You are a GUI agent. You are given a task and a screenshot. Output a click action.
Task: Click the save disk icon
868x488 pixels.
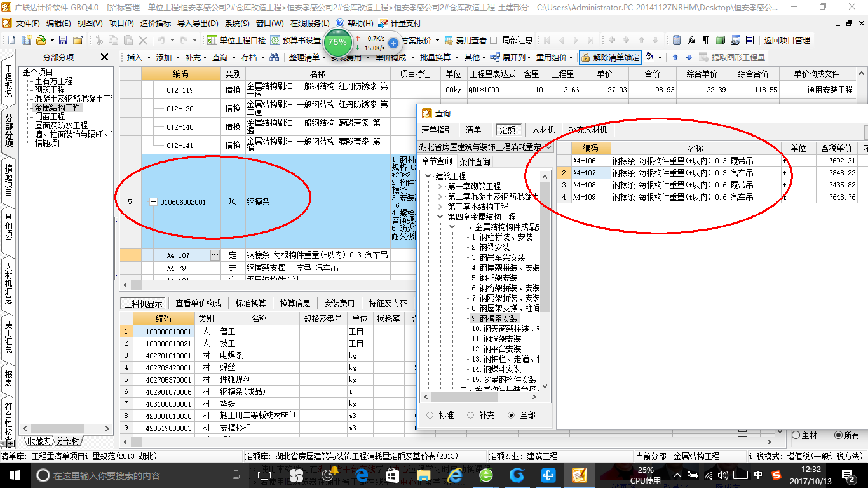[64, 40]
